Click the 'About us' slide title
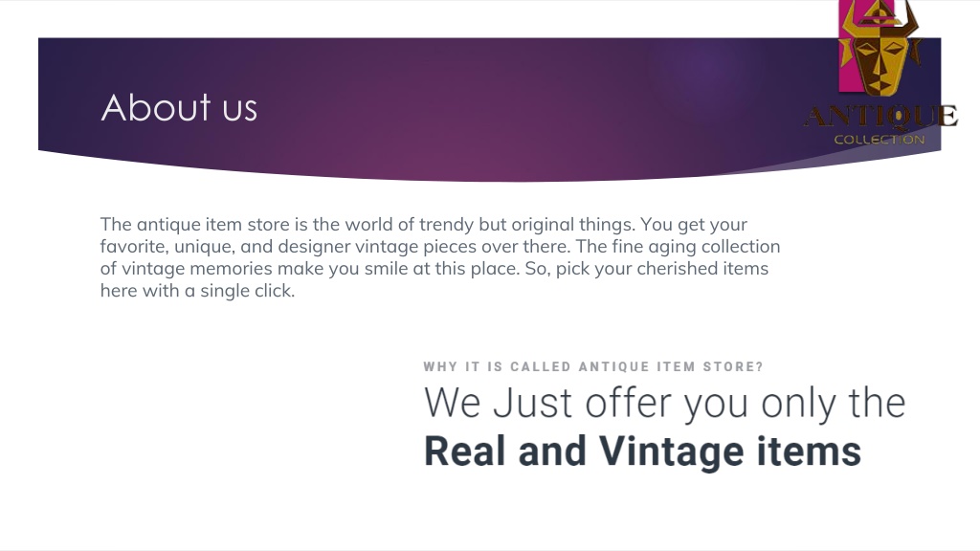Image resolution: width=980 pixels, height=551 pixels. [179, 107]
